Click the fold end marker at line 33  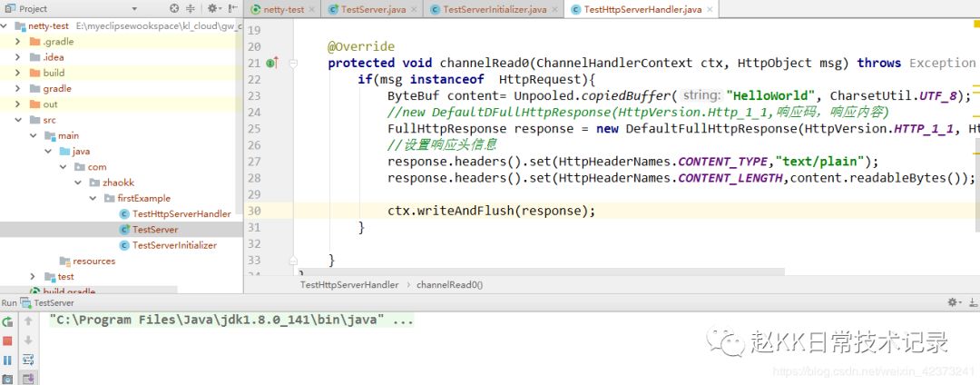293,260
